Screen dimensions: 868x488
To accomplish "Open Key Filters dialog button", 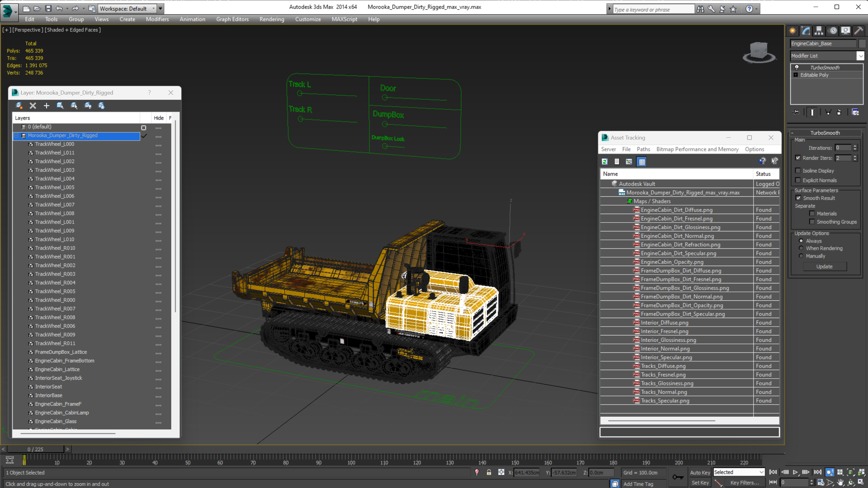I will pyautogui.click(x=745, y=483).
